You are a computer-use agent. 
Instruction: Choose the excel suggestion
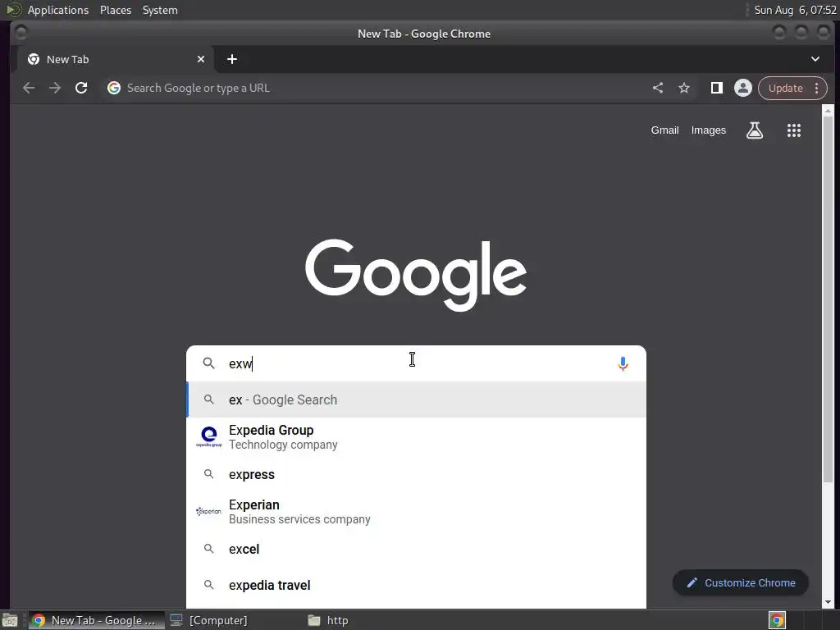click(416, 549)
